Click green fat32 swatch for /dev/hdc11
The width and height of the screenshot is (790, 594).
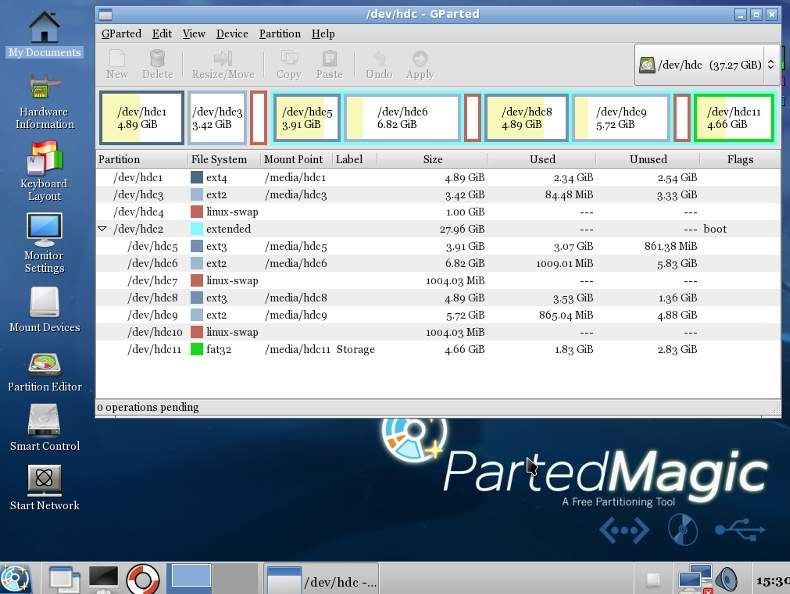tap(196, 349)
